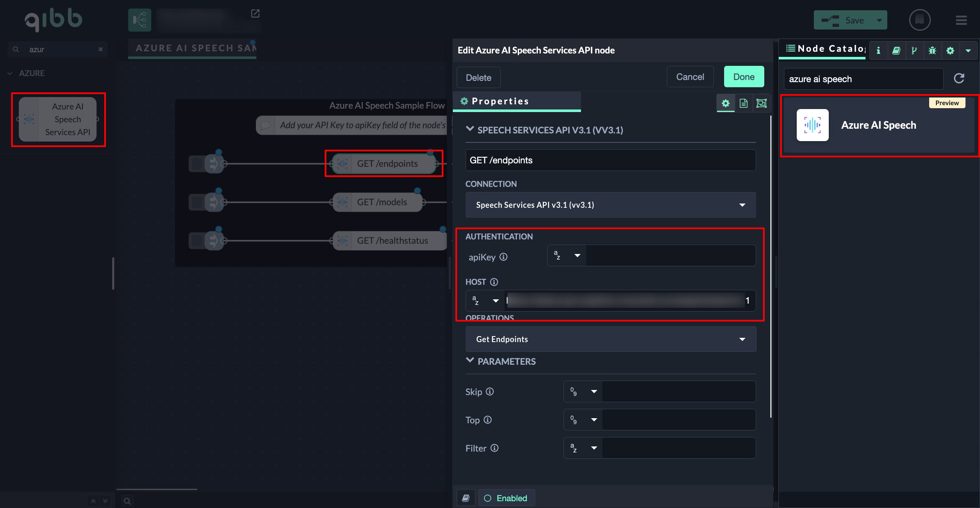Refresh the node catalog search results

pyautogui.click(x=959, y=78)
